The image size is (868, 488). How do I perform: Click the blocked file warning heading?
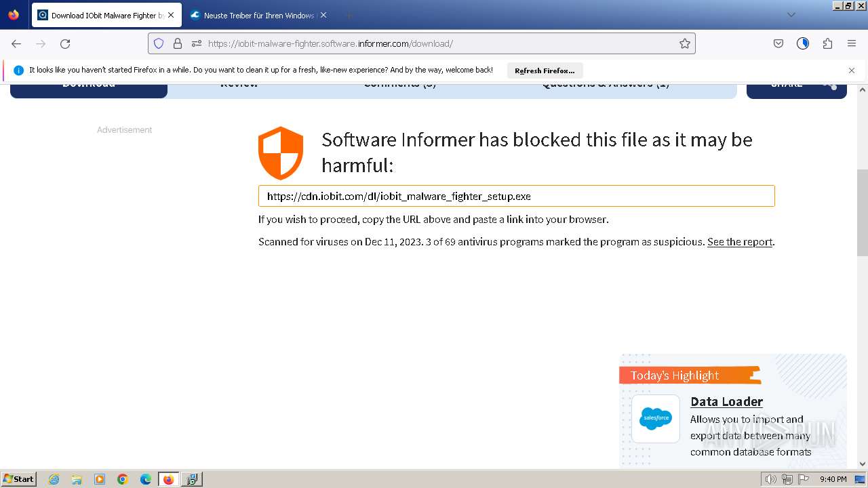pos(536,152)
